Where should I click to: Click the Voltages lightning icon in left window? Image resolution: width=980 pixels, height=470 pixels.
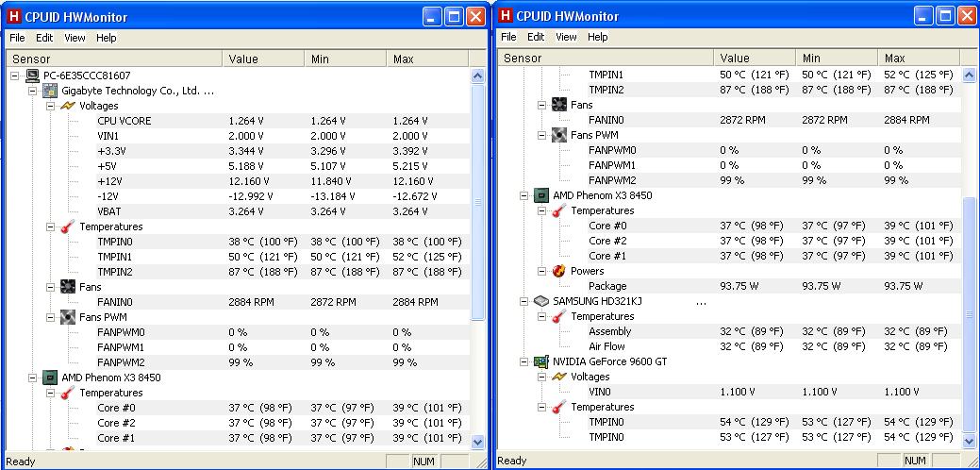pos(68,106)
